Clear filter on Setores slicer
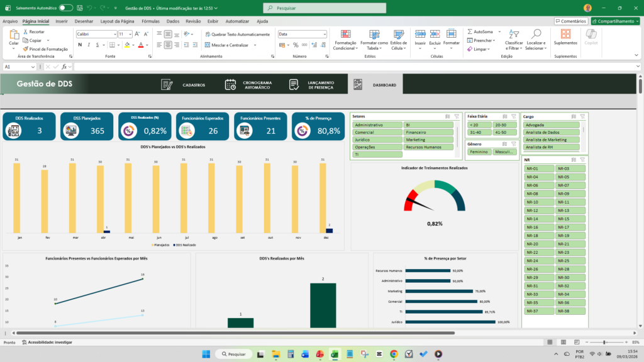This screenshot has height=362, width=644. pos(457,116)
